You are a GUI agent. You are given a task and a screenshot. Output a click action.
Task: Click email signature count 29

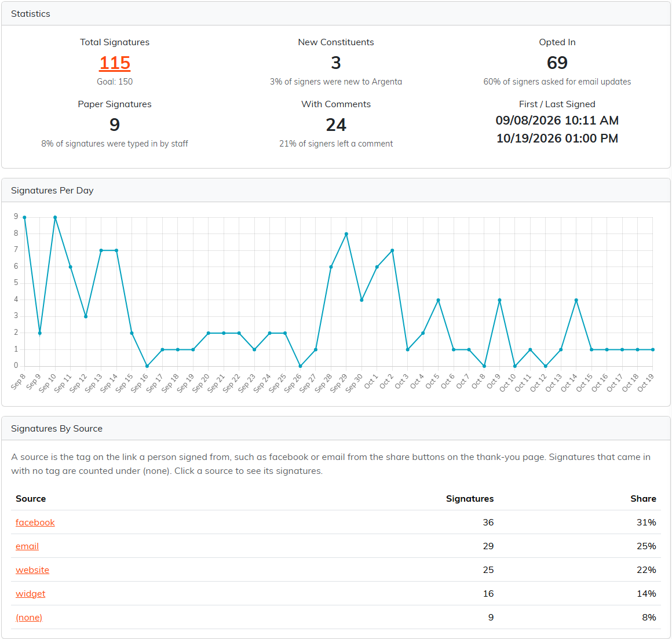pyautogui.click(x=488, y=546)
